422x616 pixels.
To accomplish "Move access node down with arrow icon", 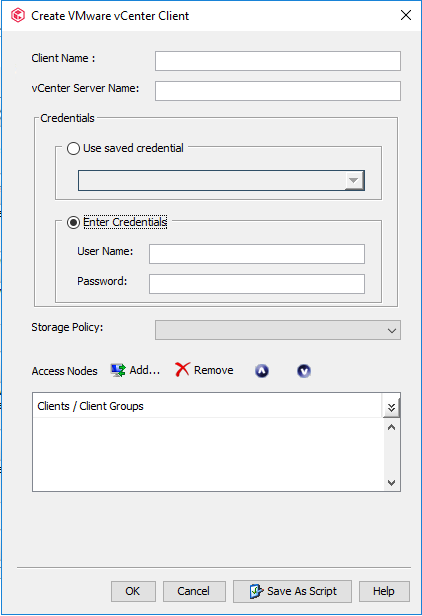I will click(x=304, y=371).
